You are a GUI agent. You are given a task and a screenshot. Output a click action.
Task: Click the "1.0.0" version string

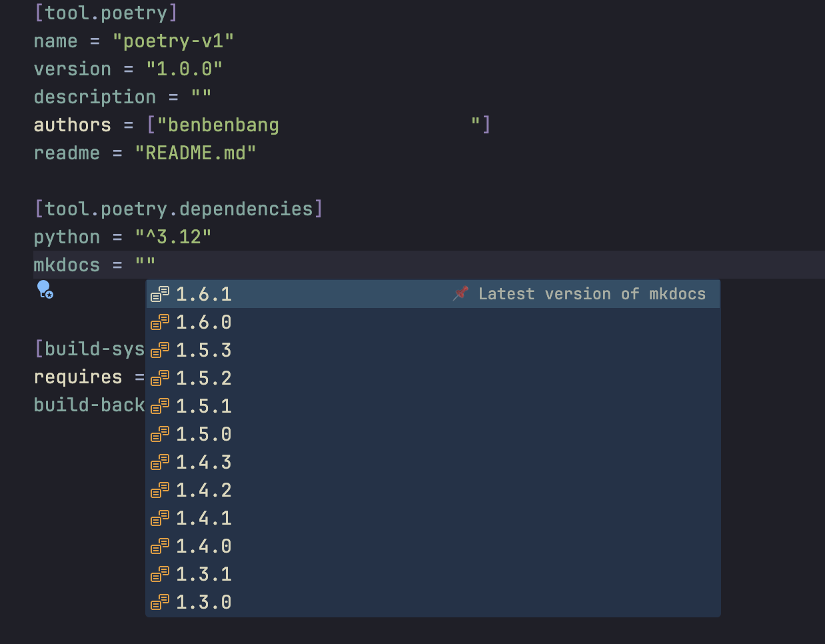click(x=184, y=69)
